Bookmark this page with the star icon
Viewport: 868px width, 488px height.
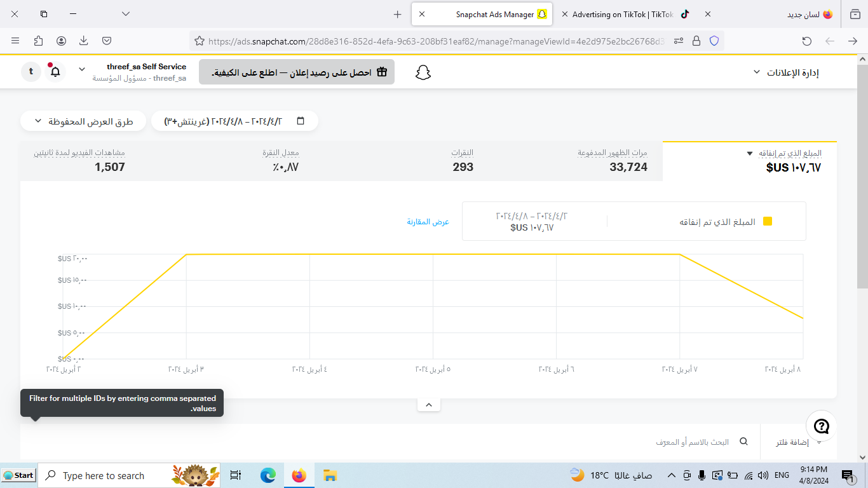point(200,41)
